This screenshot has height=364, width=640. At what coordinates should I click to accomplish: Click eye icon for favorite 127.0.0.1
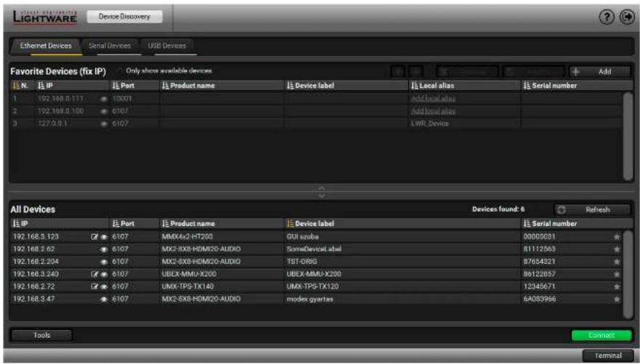104,124
